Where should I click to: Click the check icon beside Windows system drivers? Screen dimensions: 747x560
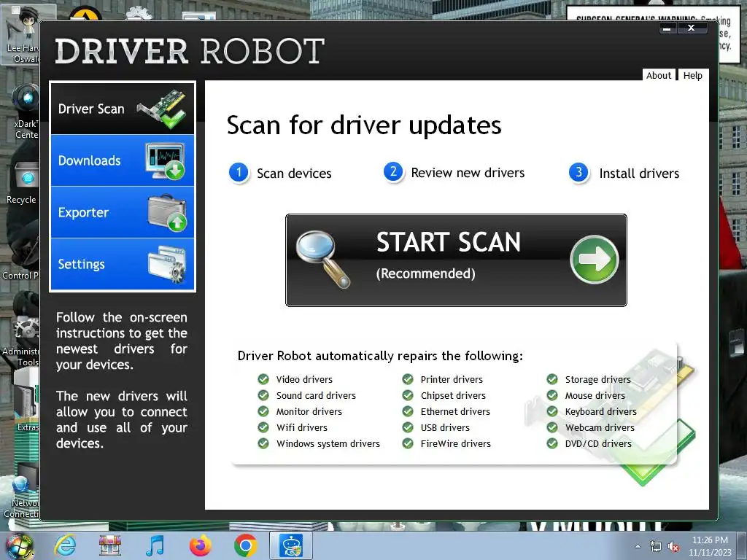point(263,443)
